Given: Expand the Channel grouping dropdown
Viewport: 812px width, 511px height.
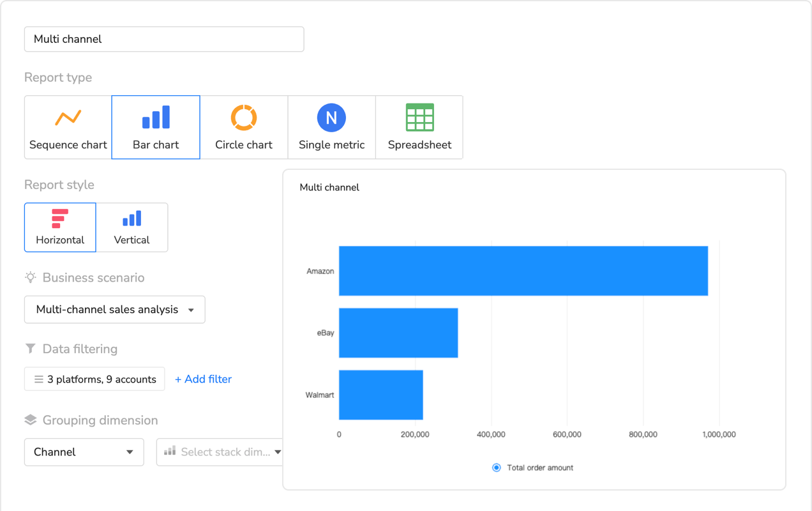Looking at the screenshot, I should click(84, 452).
